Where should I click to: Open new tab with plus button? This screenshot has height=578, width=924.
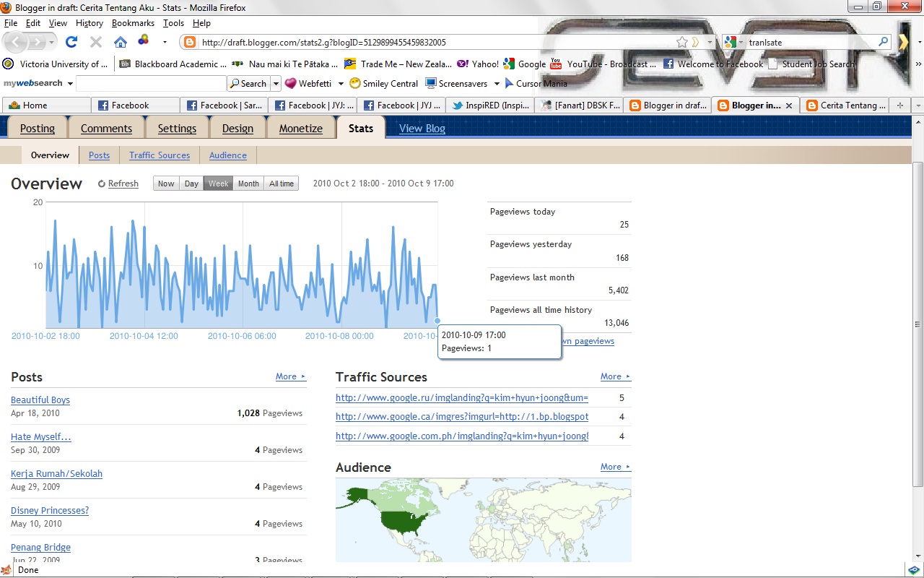899,105
